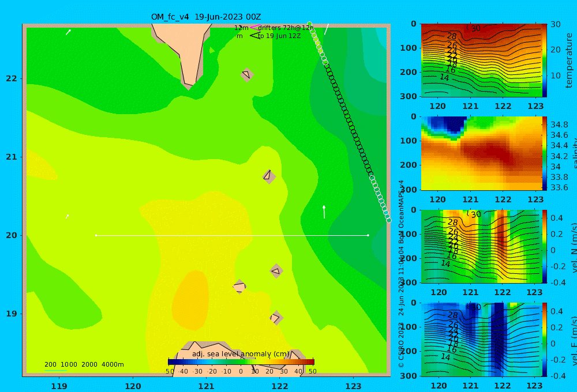This screenshot has height=392, width=577.
Task: Click longitude label 123 on main map
Action: (x=353, y=386)
